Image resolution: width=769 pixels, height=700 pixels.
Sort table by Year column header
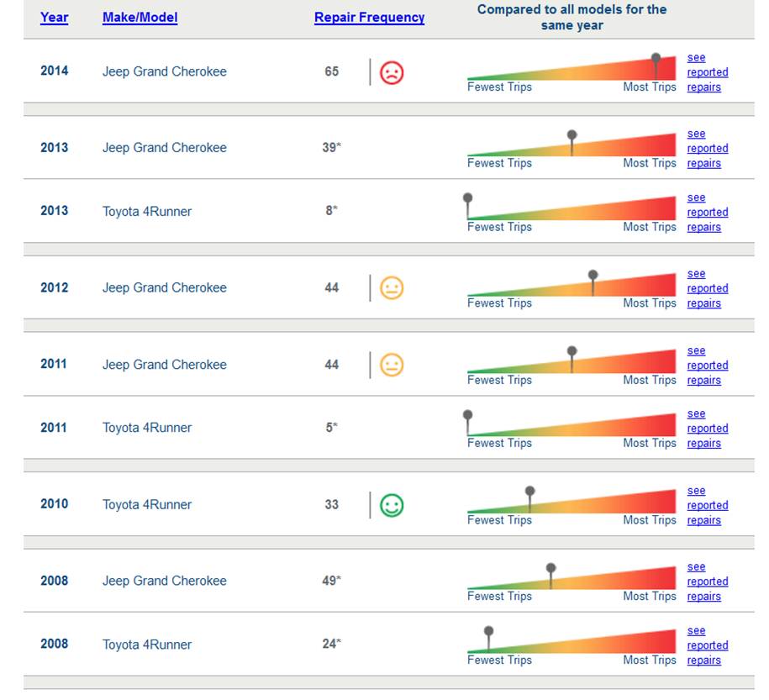(54, 18)
